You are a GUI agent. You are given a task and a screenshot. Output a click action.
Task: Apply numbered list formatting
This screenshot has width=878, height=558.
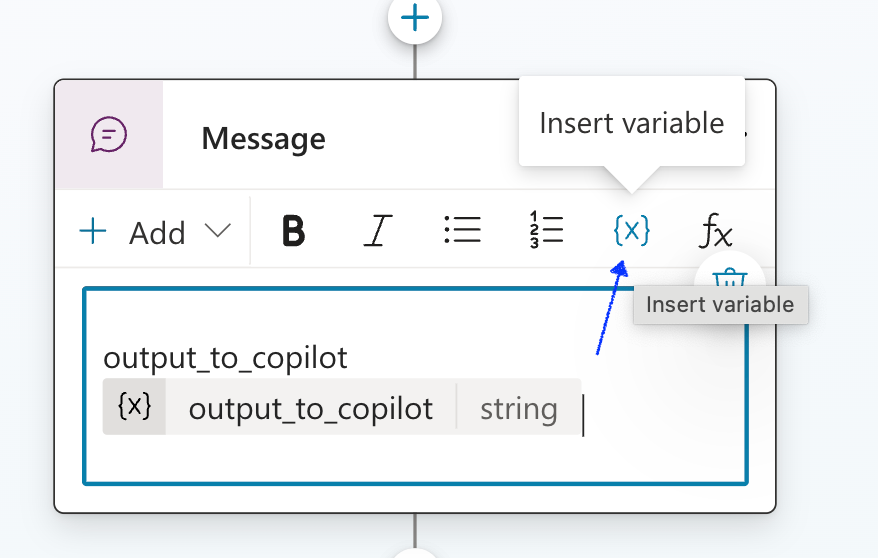tap(545, 231)
